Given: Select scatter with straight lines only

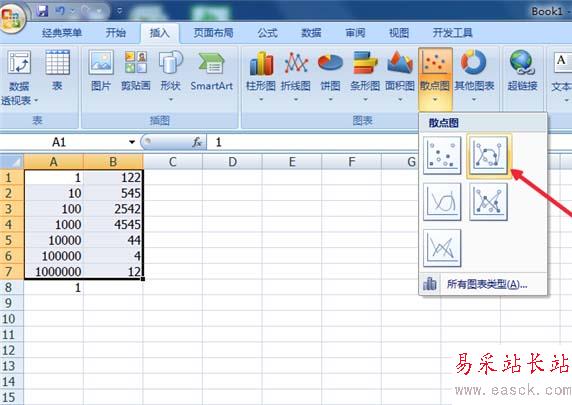Looking at the screenshot, I should point(442,248).
